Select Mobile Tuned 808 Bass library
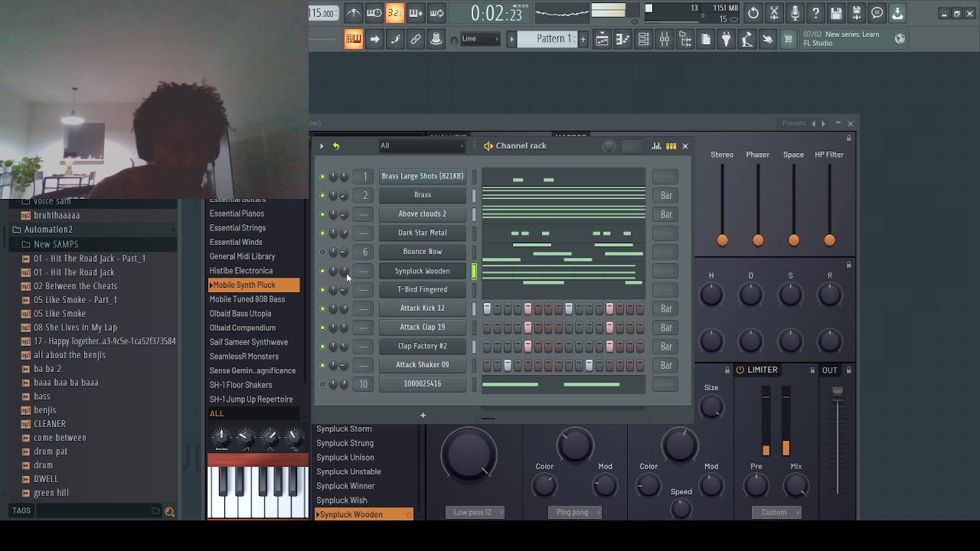 (x=247, y=299)
